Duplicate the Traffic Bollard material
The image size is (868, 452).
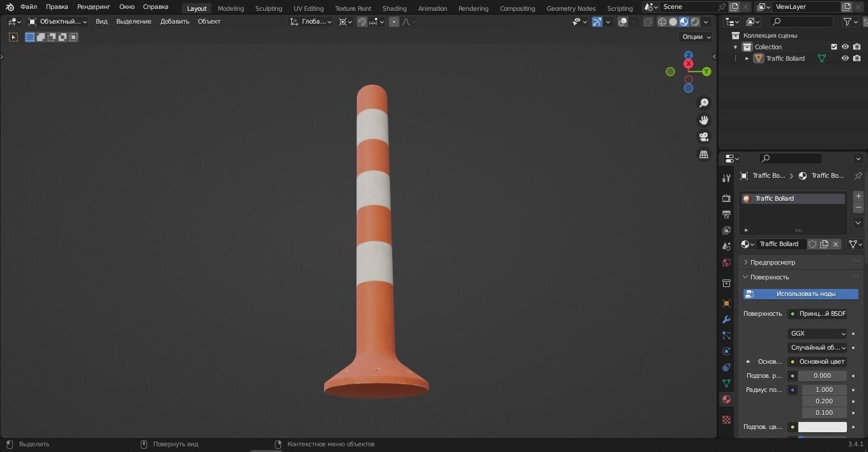click(x=824, y=244)
